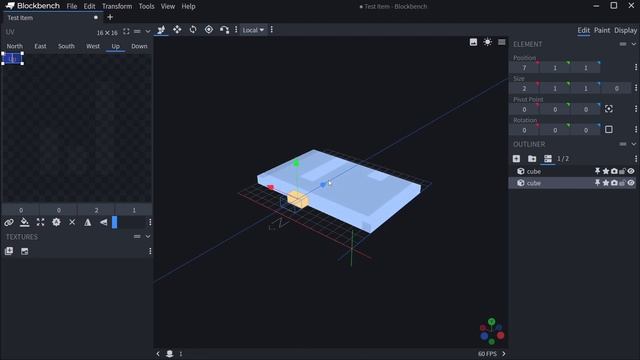Select the Move tool

[x=177, y=30]
